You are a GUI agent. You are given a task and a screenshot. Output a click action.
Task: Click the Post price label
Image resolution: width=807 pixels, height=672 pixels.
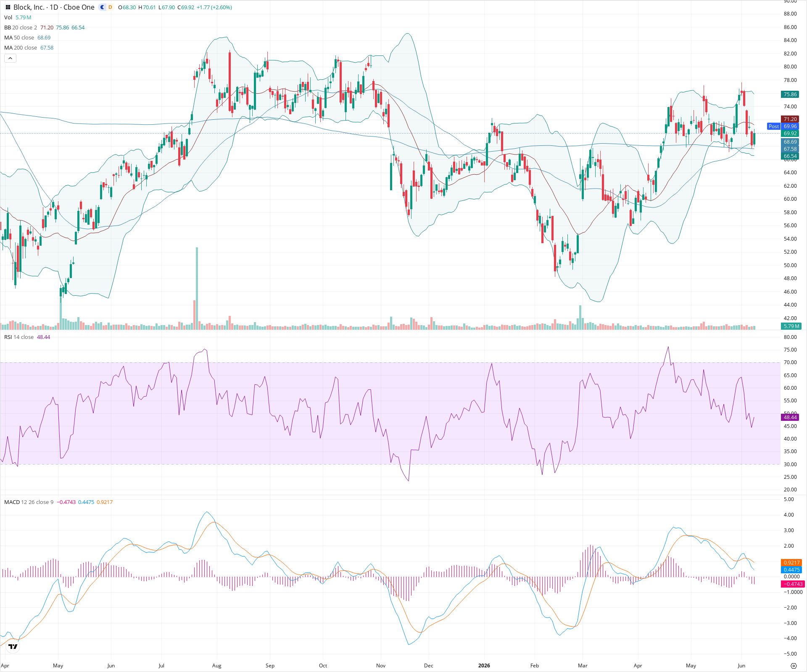774,126
